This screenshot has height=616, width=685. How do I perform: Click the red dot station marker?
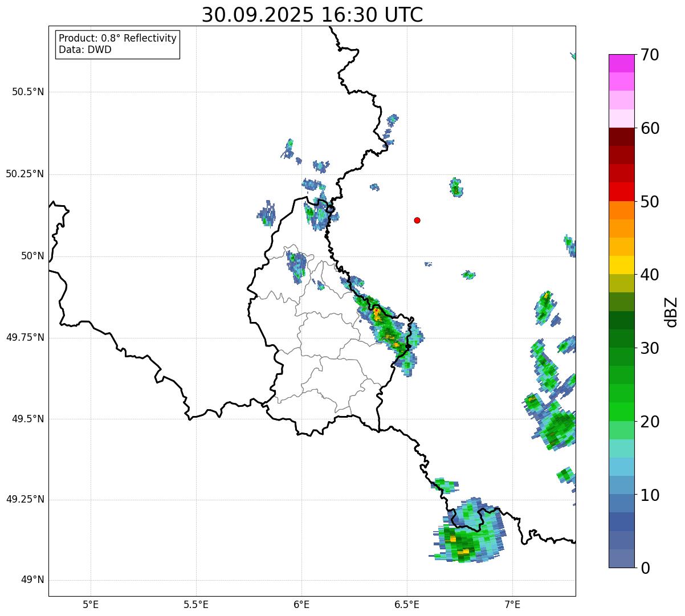click(417, 220)
